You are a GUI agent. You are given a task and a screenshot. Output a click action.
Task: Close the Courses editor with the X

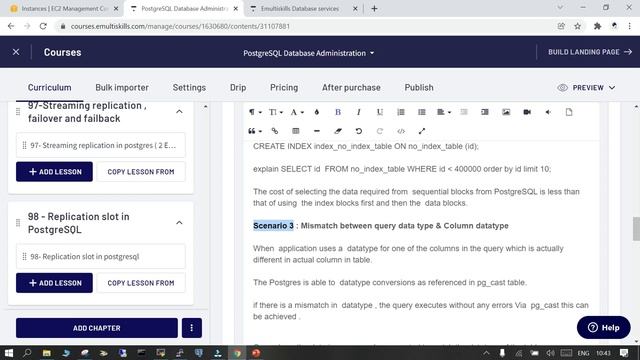click(x=16, y=52)
